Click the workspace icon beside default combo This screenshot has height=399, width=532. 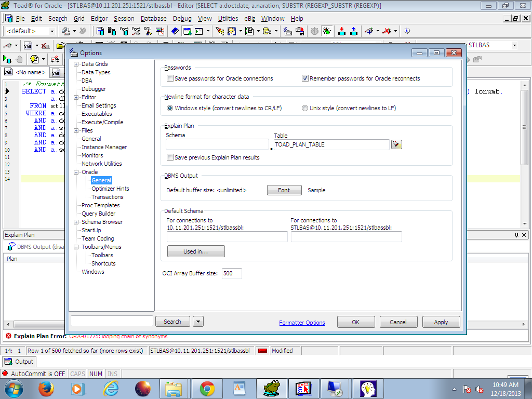pyautogui.click(x=65, y=31)
